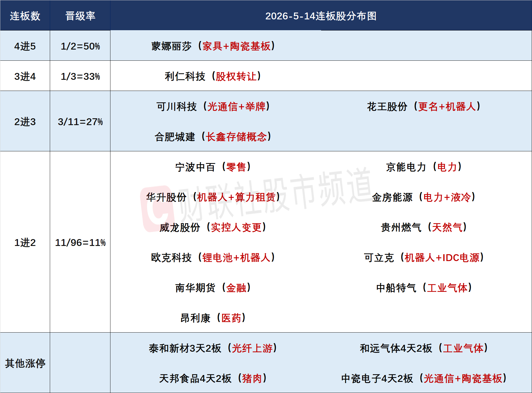Viewport: 532px width, 393px height.
Task: Click 中瓷电子4天2板 stock entry
Action: [x=424, y=378]
